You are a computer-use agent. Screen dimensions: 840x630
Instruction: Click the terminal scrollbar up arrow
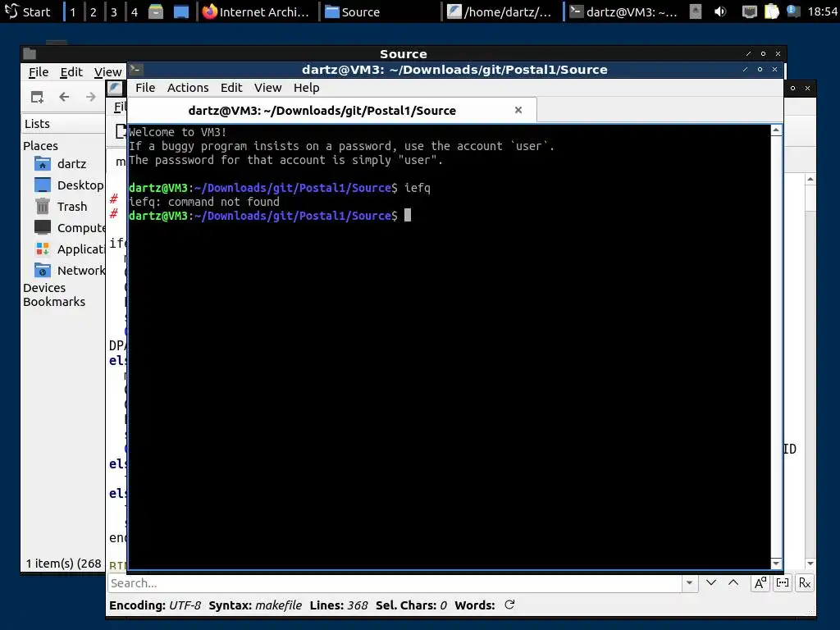[x=776, y=130]
